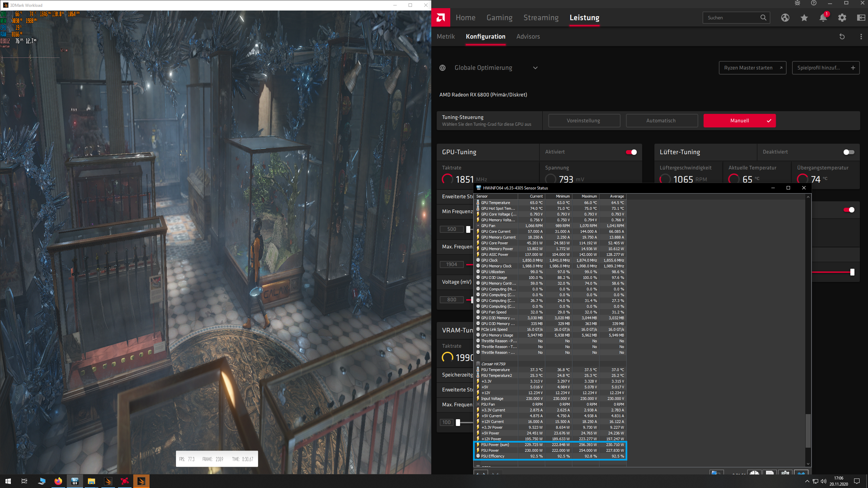Image resolution: width=868 pixels, height=488 pixels.
Task: Disable the GPU-Tuning Aktiviert toggle
Action: (631, 152)
